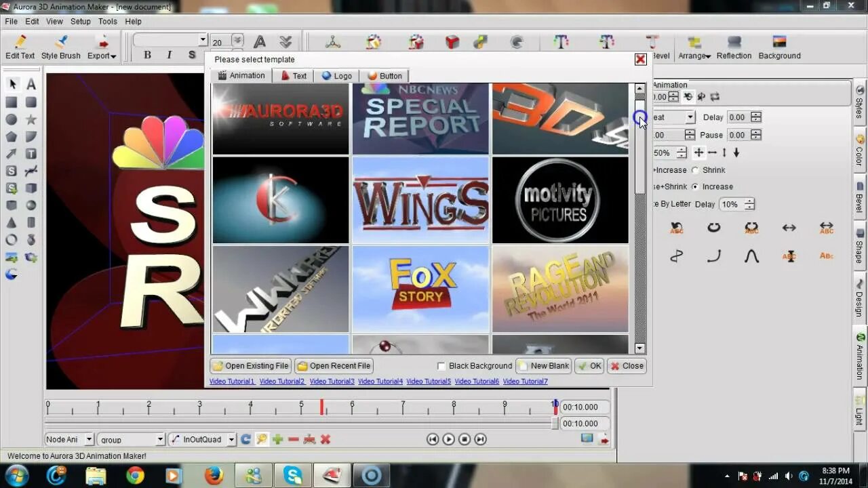Open the File menu
Viewport: 868px width, 488px height.
12,22
